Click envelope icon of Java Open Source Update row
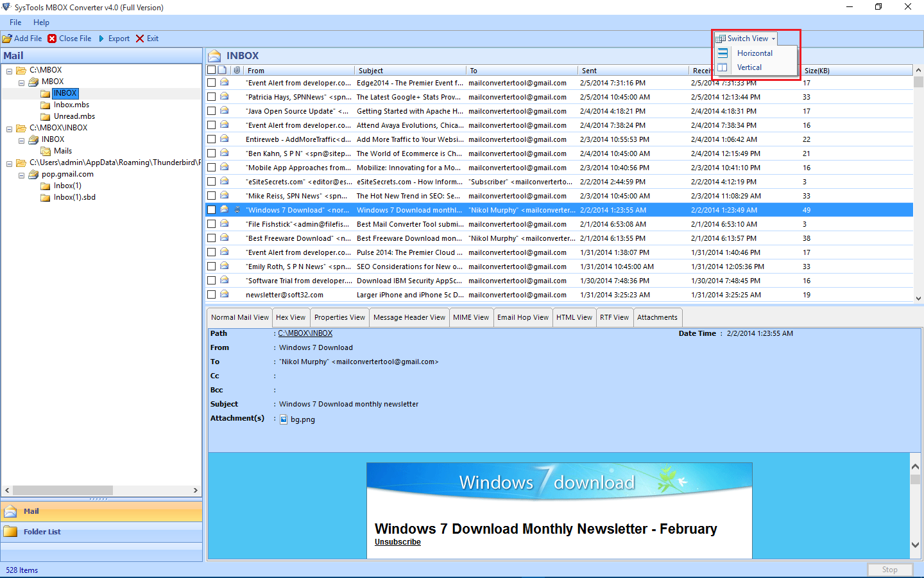Image resolution: width=924 pixels, height=578 pixels. pyautogui.click(x=225, y=110)
